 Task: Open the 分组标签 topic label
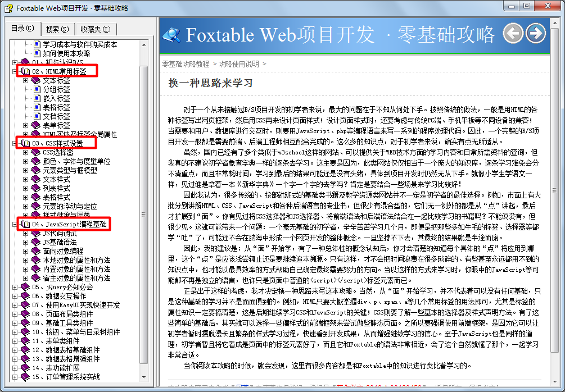click(56, 89)
